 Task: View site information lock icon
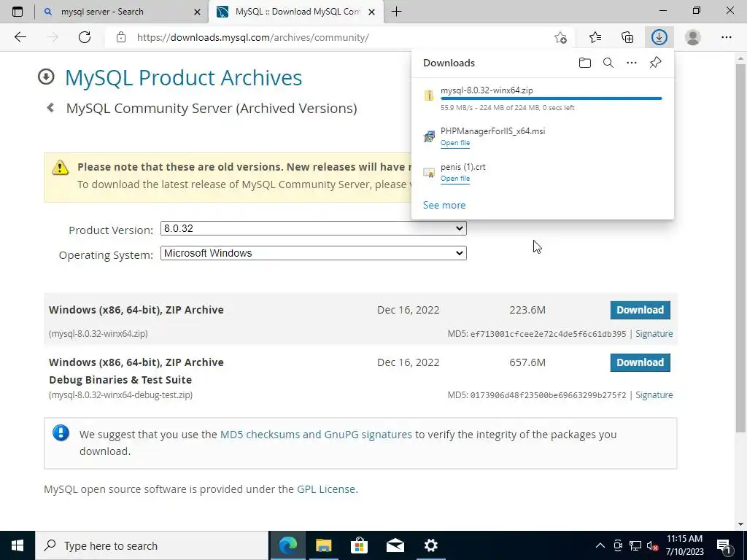pyautogui.click(x=121, y=37)
